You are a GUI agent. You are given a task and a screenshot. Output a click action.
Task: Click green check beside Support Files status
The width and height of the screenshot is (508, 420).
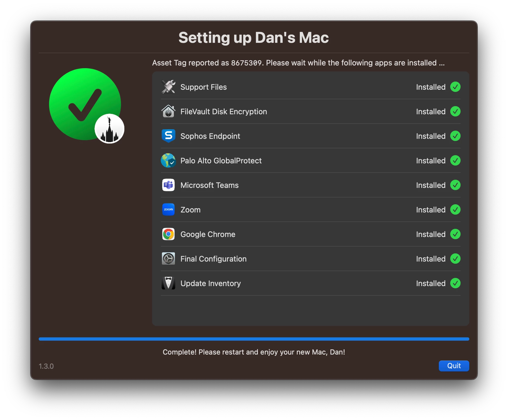pyautogui.click(x=455, y=87)
